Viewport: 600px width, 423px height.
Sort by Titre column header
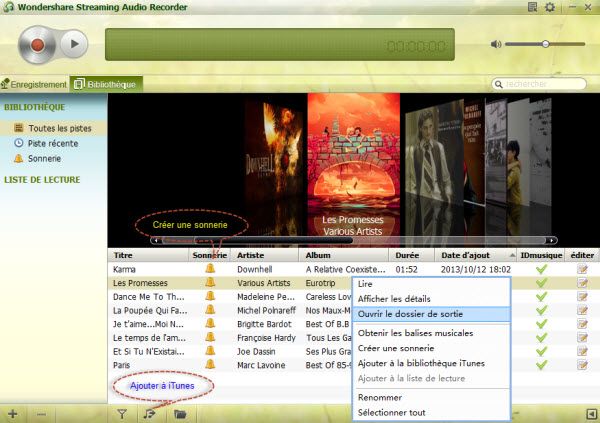coord(148,255)
